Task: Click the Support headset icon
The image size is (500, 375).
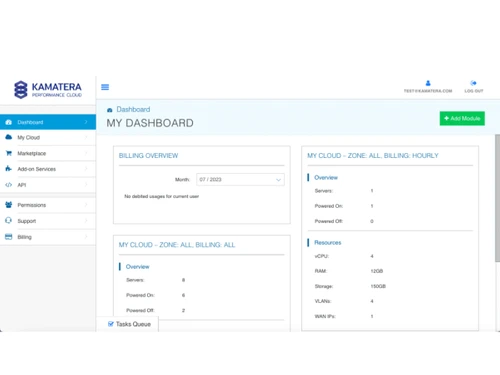Action: point(9,221)
